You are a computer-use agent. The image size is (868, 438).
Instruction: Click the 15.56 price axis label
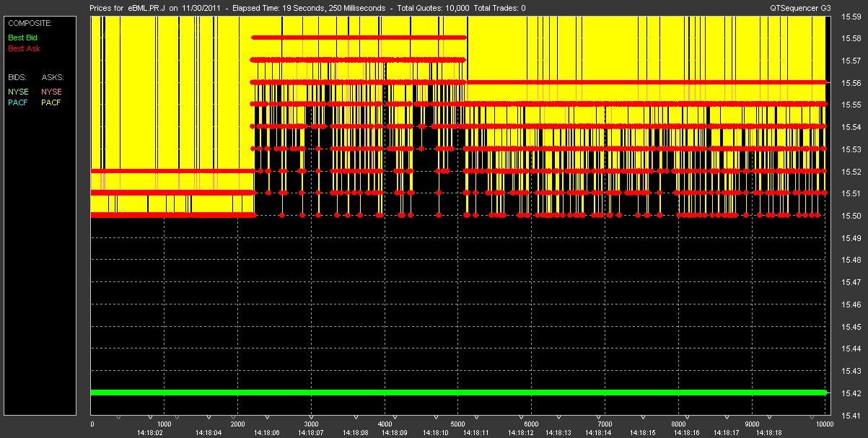[851, 83]
